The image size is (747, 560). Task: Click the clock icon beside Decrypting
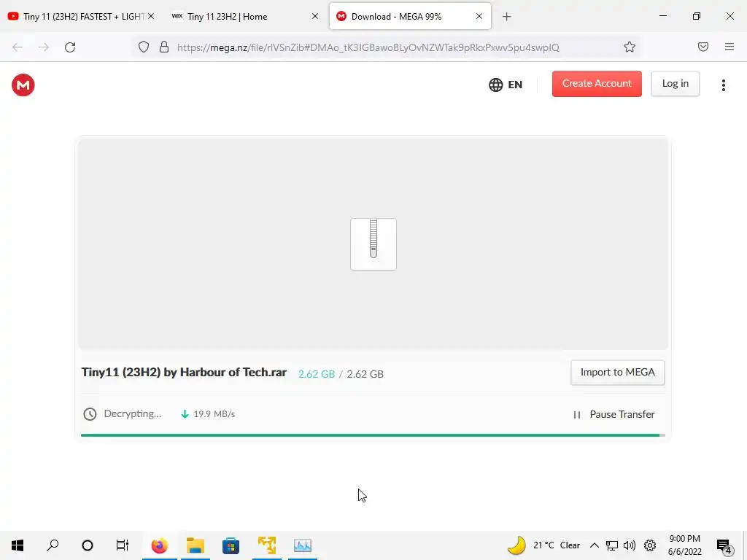(x=90, y=414)
